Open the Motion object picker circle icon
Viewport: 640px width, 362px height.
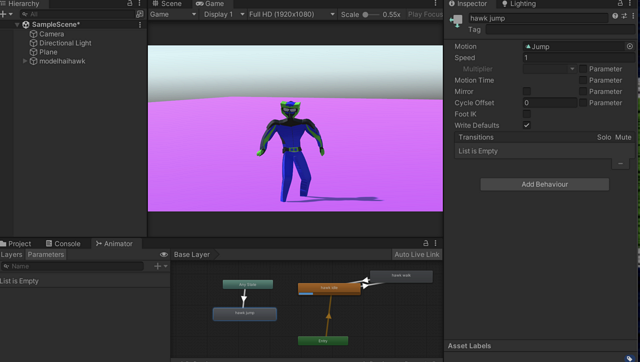629,47
